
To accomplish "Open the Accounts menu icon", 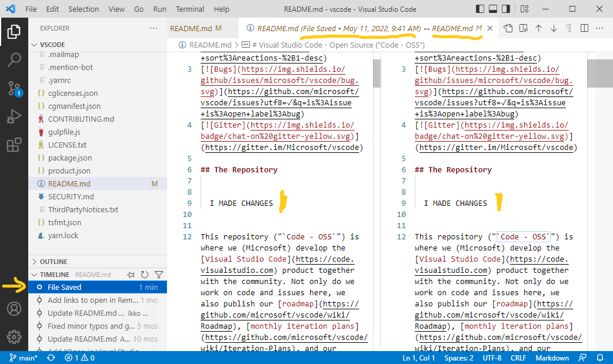I will tap(14, 309).
